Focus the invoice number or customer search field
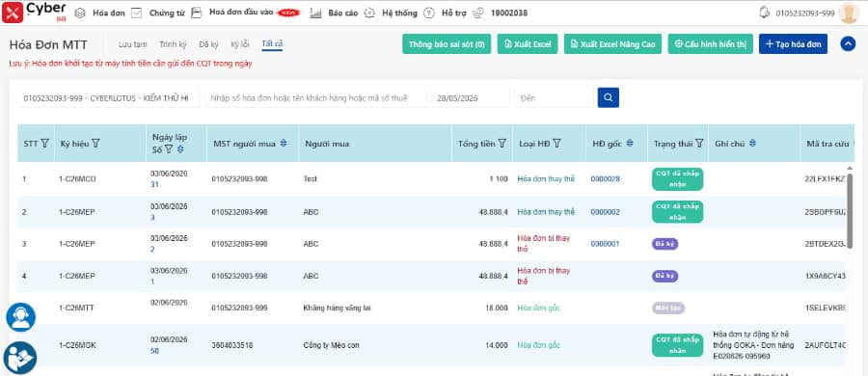The height and width of the screenshot is (376, 868). click(x=316, y=98)
